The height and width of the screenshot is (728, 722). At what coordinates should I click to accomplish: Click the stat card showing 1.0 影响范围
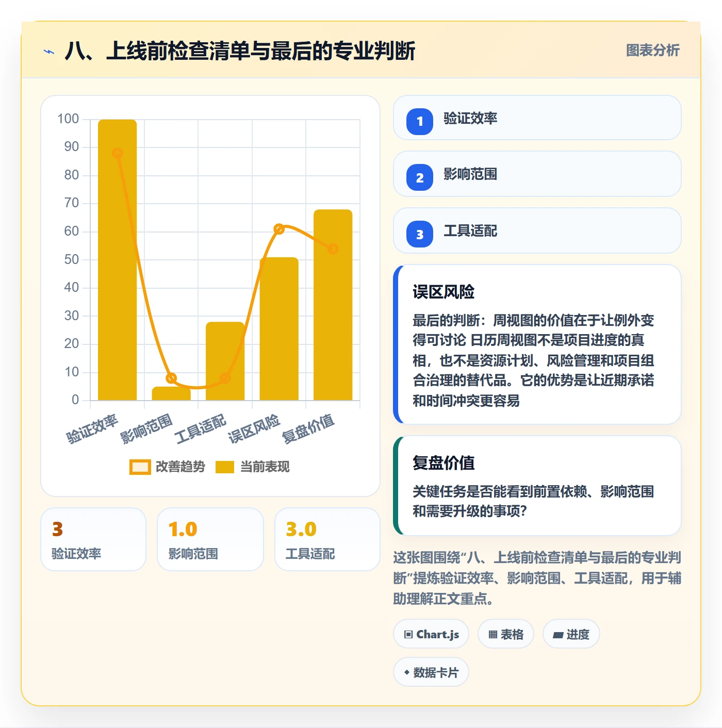(x=210, y=539)
